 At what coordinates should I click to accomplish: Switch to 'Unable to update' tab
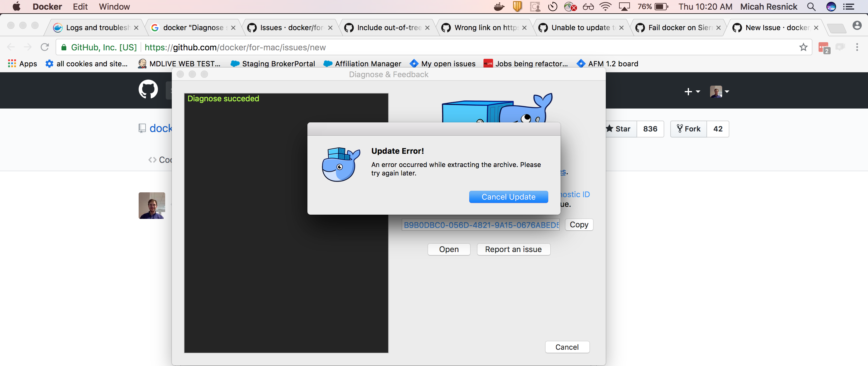coord(580,28)
